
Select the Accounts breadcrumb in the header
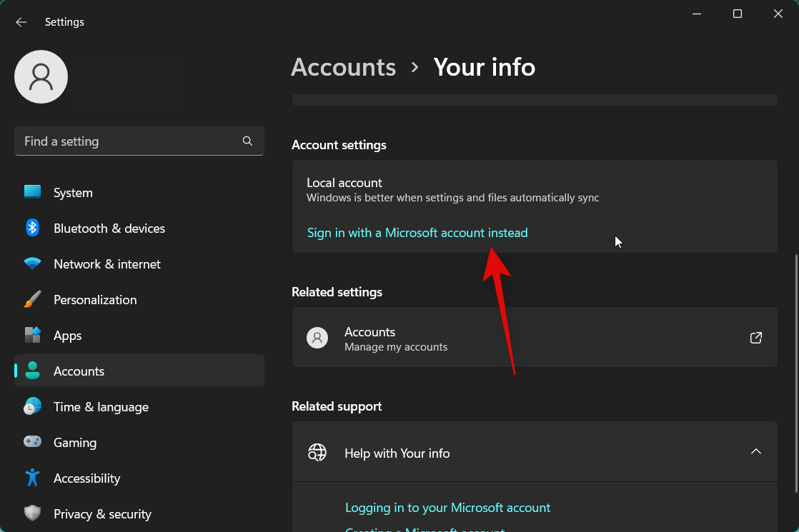pyautogui.click(x=343, y=67)
